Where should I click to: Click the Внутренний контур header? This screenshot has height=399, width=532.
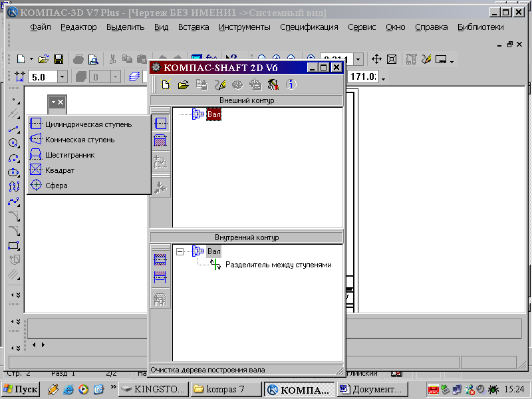[247, 237]
